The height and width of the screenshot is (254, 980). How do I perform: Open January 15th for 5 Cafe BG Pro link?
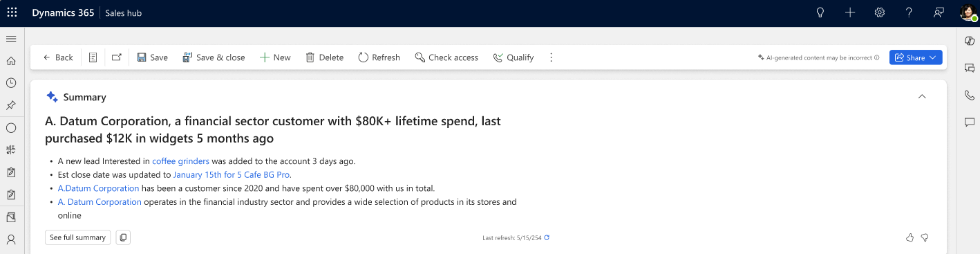(x=232, y=174)
